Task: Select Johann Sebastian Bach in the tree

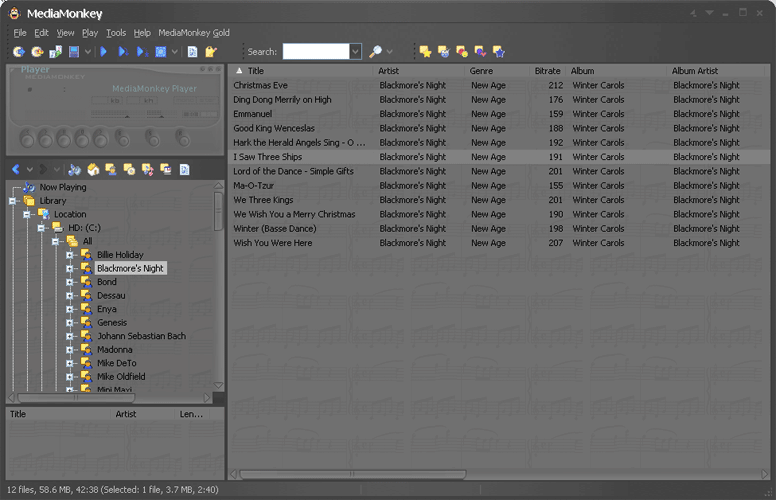Action: 141,336
